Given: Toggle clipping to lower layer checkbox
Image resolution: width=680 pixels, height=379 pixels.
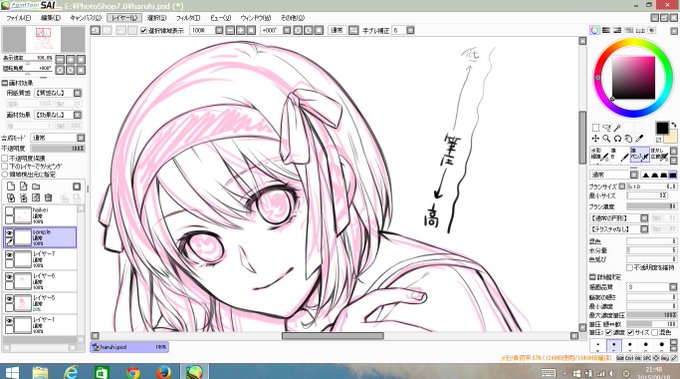Looking at the screenshot, I should [5, 167].
